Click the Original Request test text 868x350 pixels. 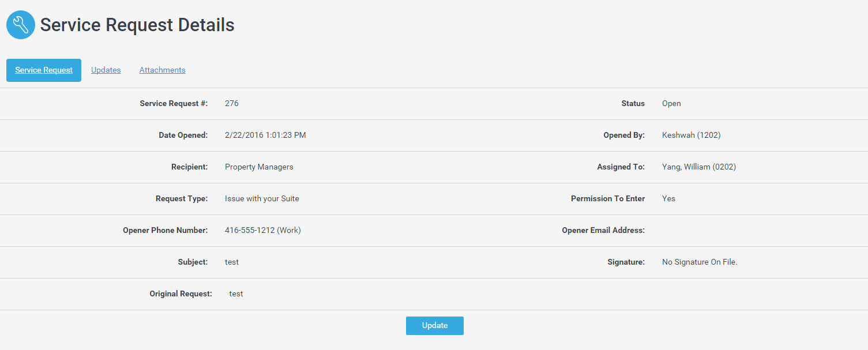[236, 294]
